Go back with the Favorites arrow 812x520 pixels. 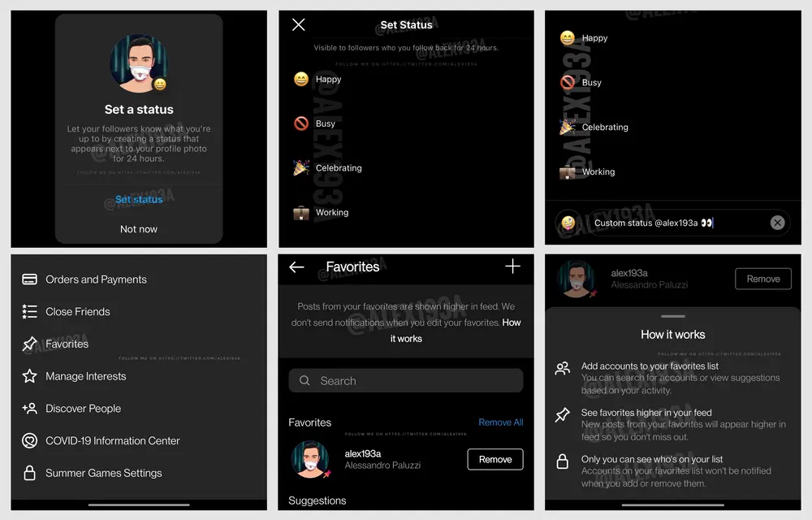pos(296,266)
